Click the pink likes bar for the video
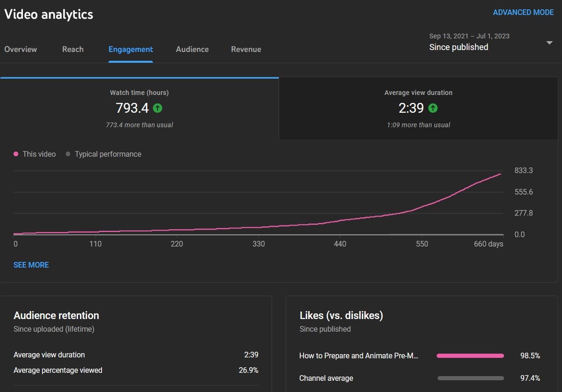This screenshot has height=392, width=562. [470, 356]
